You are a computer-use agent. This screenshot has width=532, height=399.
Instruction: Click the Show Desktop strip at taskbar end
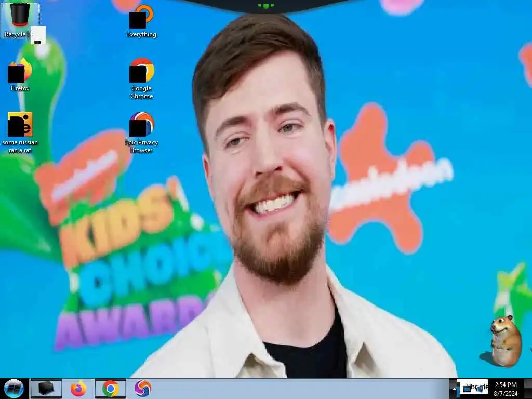click(528, 389)
